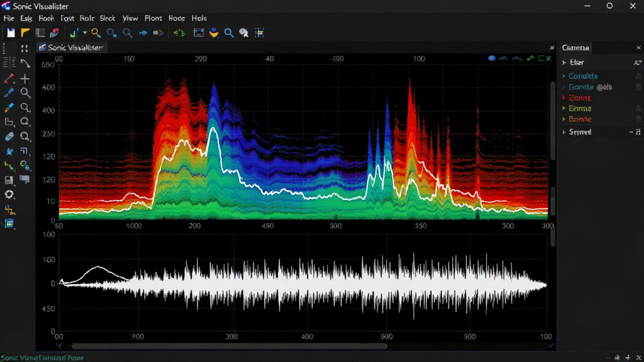The height and width of the screenshot is (362, 644).
Task: Click the horizontal scrollbar below the waveform pane
Action: [x=229, y=346]
